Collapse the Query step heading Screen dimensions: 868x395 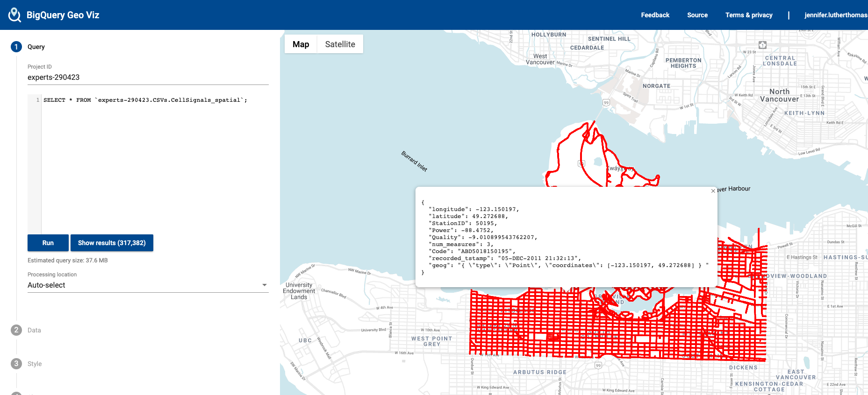coord(36,47)
